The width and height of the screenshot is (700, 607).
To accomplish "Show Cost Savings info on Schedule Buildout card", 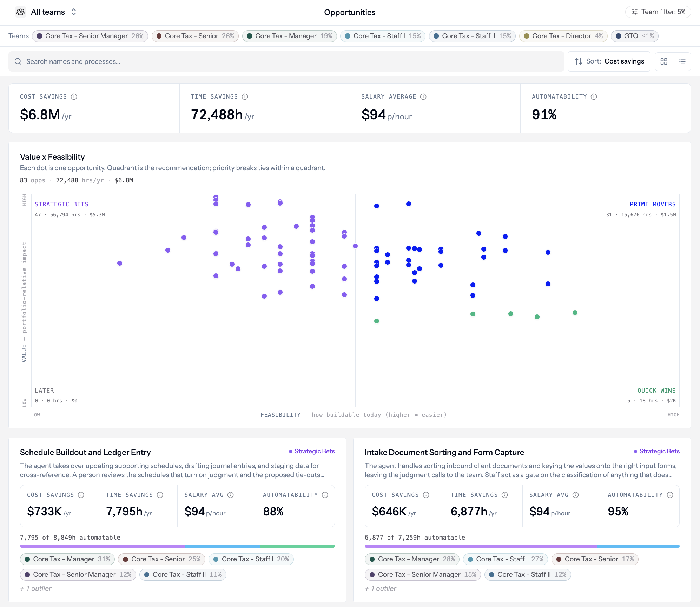I will coord(81,495).
